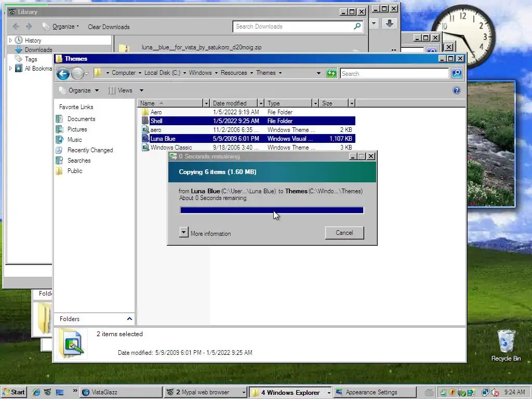The image size is (532, 399).
Task: Select the luna blue zip download entry
Action: click(x=202, y=47)
